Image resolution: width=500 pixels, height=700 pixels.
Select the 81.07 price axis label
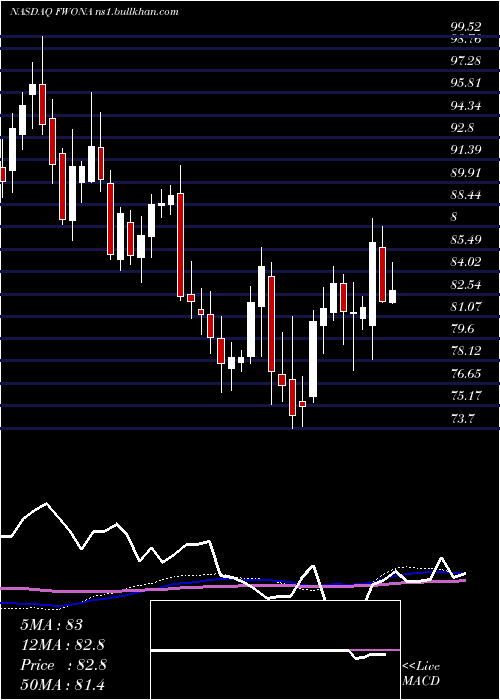tap(465, 307)
